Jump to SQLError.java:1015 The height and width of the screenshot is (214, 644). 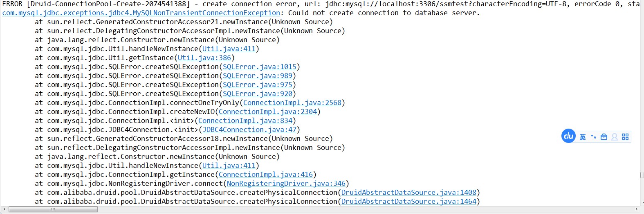(x=260, y=67)
